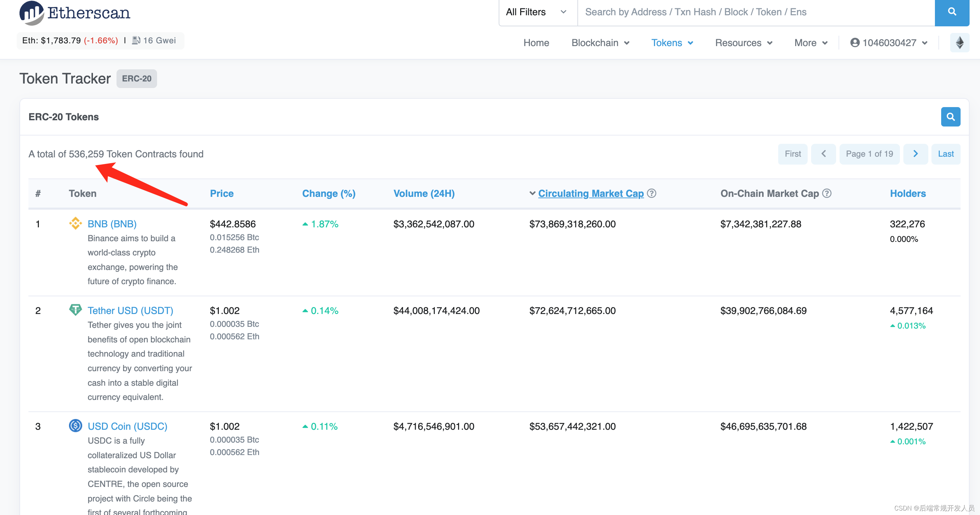Click BNB price 0.248268 Eth
This screenshot has height=515, width=980.
tap(234, 250)
